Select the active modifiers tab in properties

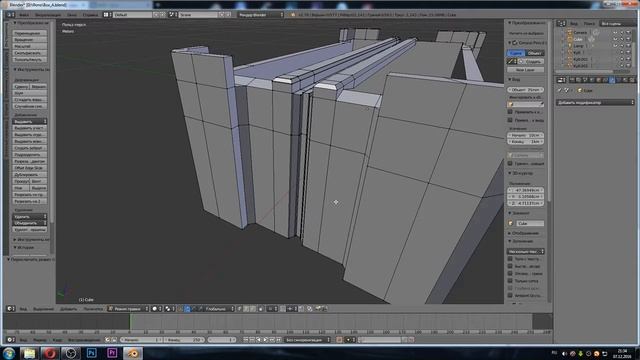611,80
